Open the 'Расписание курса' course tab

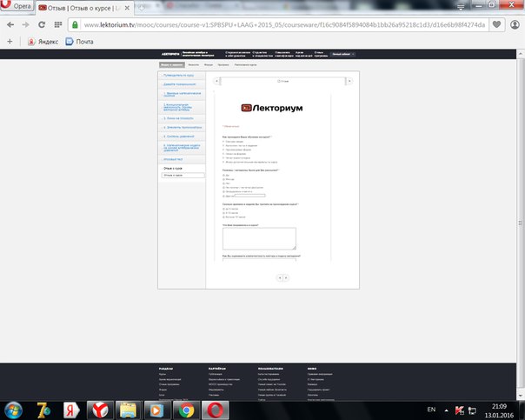click(x=245, y=64)
